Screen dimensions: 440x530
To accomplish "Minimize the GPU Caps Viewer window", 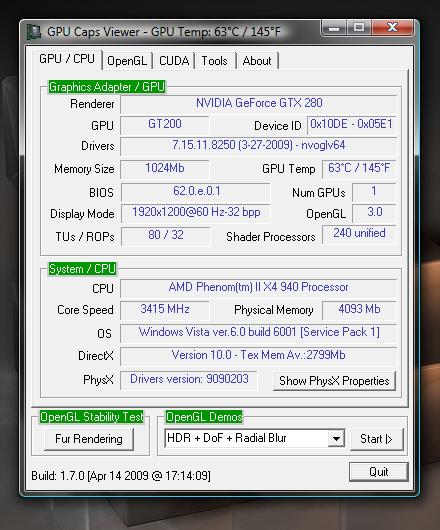I will [x=334, y=27].
